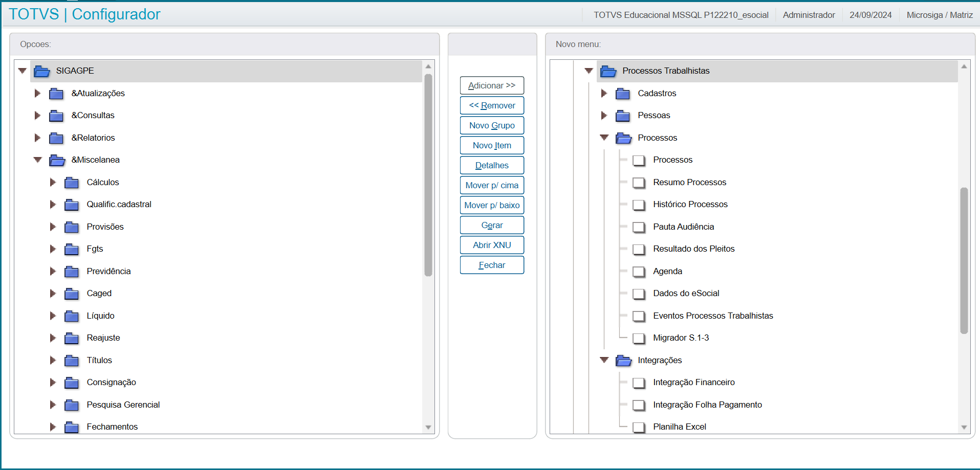Viewport: 980px width, 470px height.
Task: Click the Opcoes tree scrollbar thumb
Action: [428, 175]
